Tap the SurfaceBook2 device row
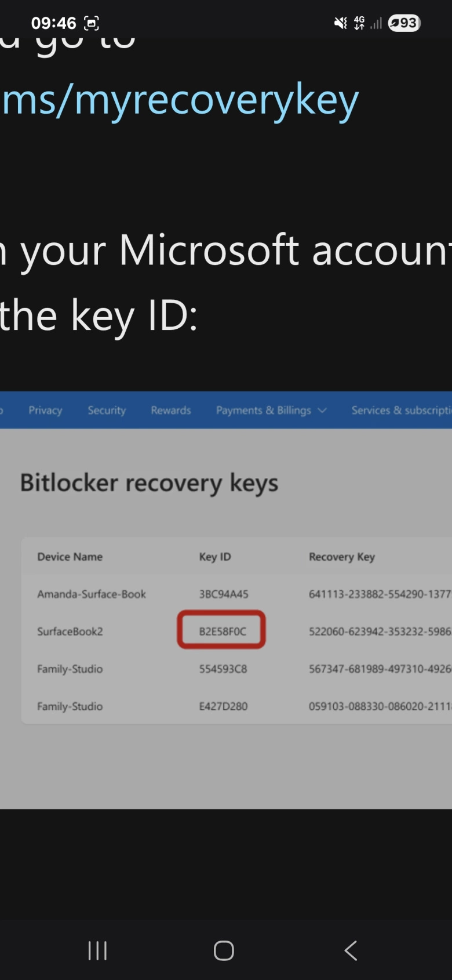This screenshot has height=980, width=452. (70, 631)
